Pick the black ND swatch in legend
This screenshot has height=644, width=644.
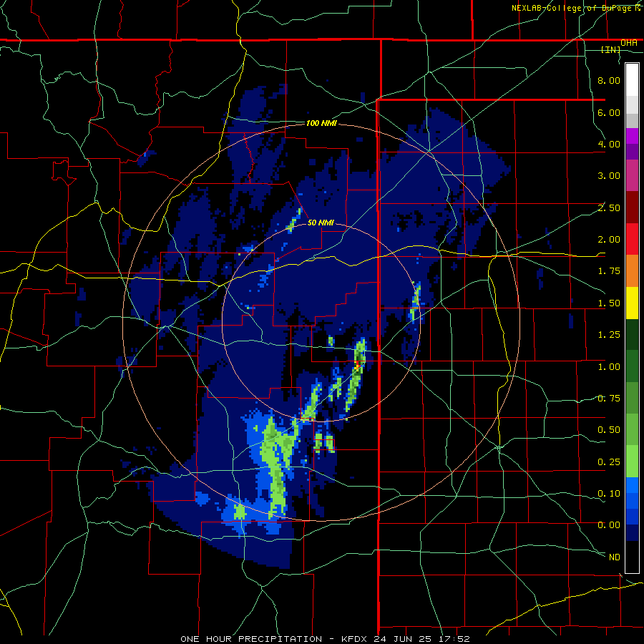(x=632, y=557)
